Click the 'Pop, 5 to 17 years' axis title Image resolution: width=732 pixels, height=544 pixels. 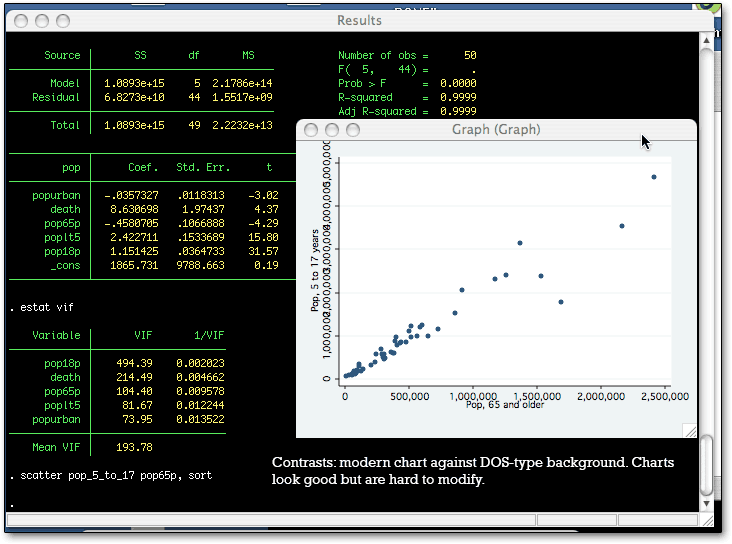(315, 270)
